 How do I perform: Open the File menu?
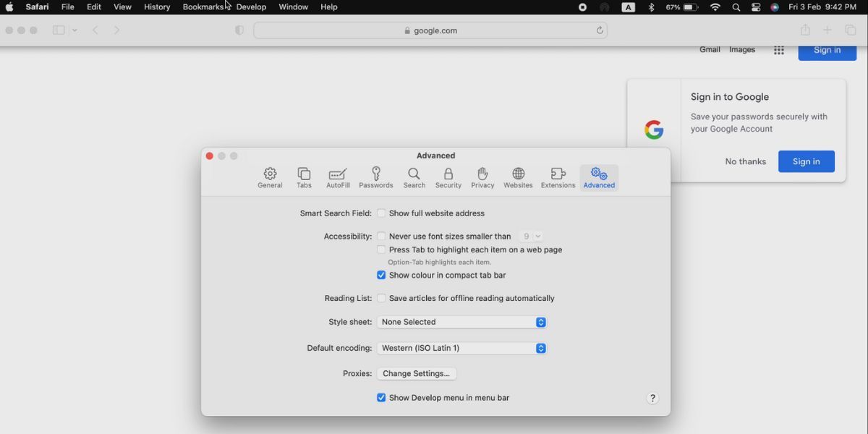click(x=68, y=7)
